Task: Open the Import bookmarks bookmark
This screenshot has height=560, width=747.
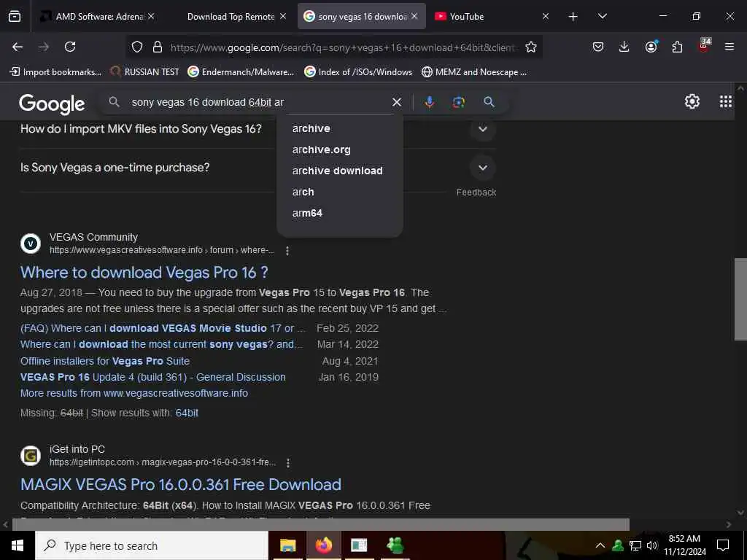Action: pyautogui.click(x=55, y=72)
